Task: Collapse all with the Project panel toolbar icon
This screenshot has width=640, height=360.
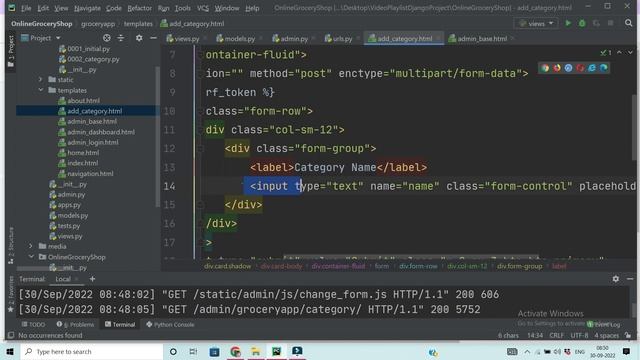Action: 121,38
